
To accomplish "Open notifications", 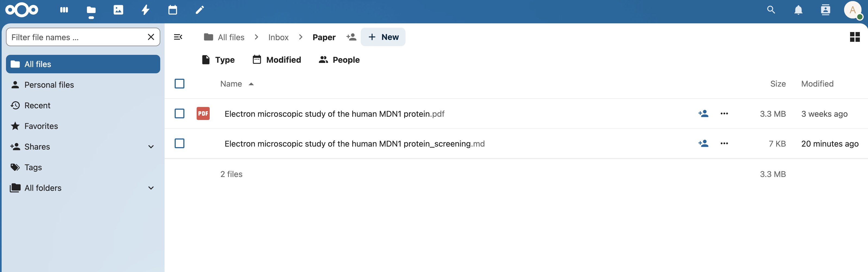I will [x=798, y=10].
